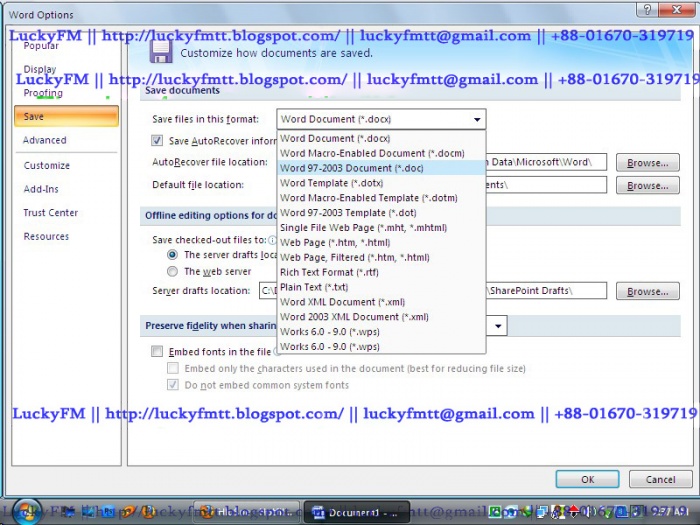Screen dimensions: 700x525
Task: Open the Document1 Word taskbar button
Action: 356,512
